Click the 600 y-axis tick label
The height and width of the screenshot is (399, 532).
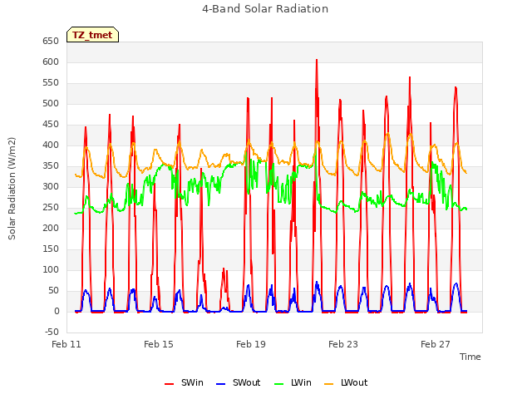[x=51, y=62]
